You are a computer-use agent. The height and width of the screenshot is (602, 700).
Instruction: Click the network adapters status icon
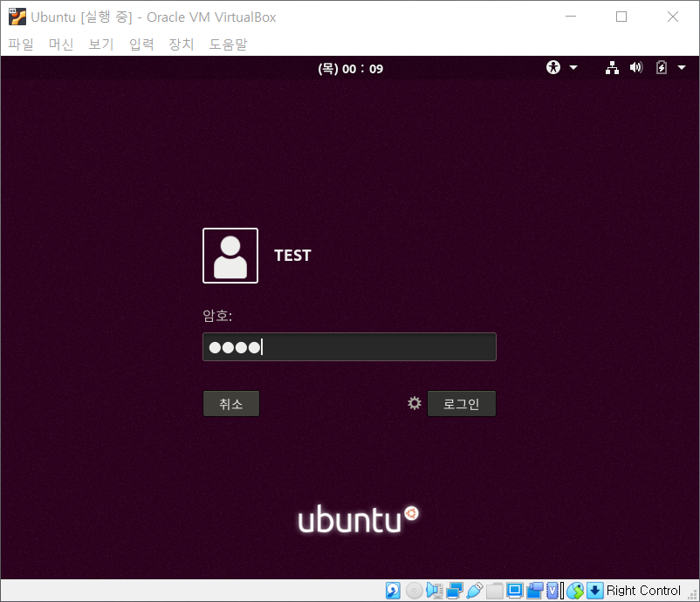[x=455, y=591]
